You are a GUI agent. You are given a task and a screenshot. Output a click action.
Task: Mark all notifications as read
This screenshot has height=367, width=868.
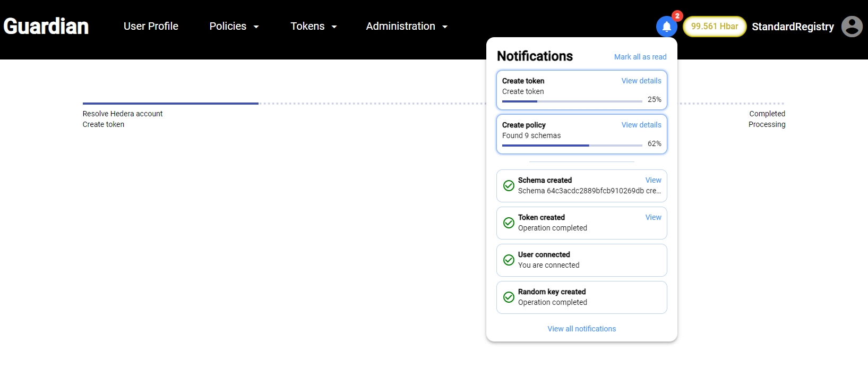[x=640, y=57]
